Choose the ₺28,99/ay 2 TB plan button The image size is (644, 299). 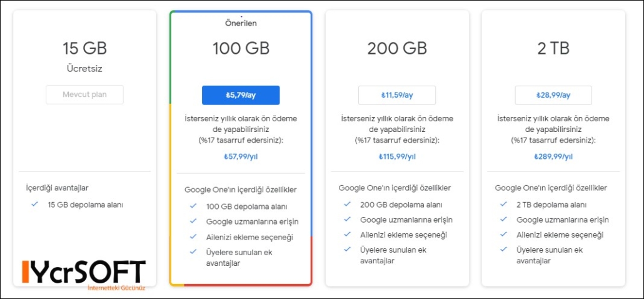(x=553, y=95)
